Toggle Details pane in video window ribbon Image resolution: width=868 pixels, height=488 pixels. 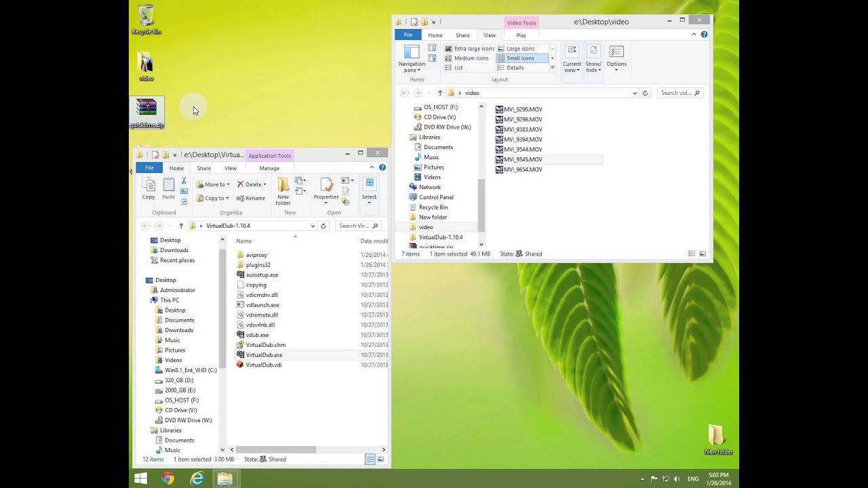pyautogui.click(x=432, y=60)
